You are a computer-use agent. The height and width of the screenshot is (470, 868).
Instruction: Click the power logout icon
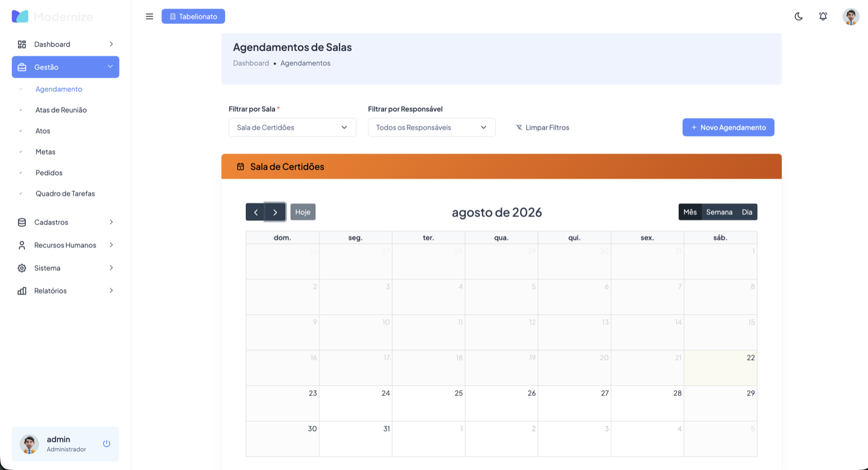106,443
